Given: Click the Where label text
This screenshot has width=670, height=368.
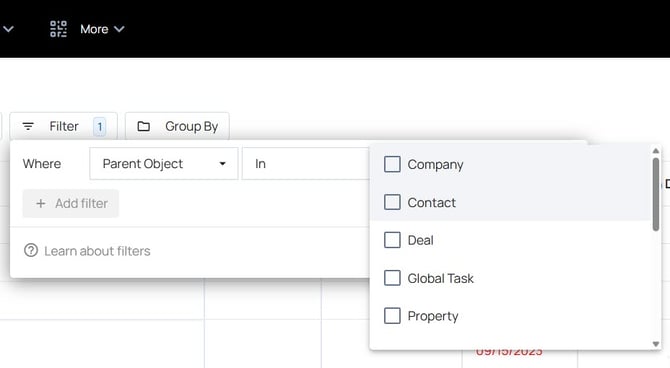Looking at the screenshot, I should pos(42,164).
